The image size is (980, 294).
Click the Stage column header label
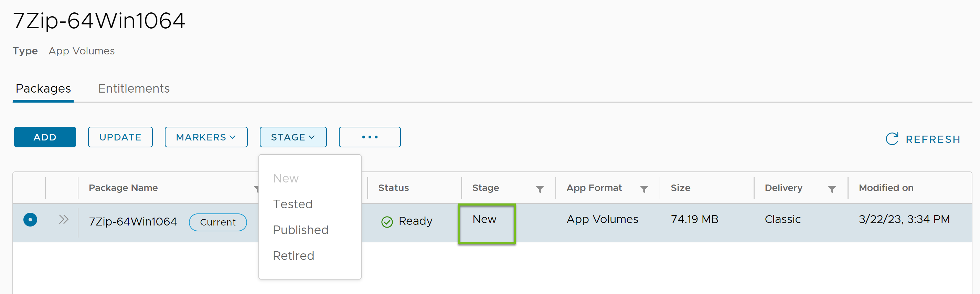(486, 188)
